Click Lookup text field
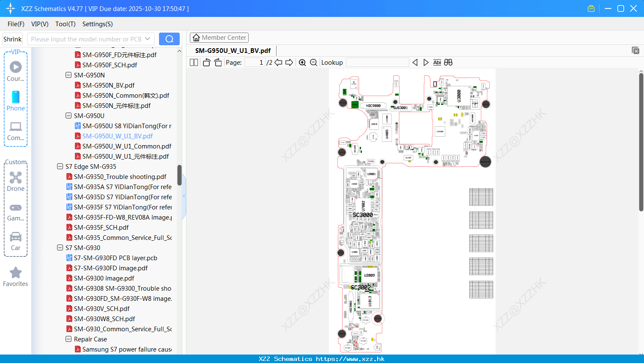This screenshot has width=644, height=363. (x=377, y=62)
